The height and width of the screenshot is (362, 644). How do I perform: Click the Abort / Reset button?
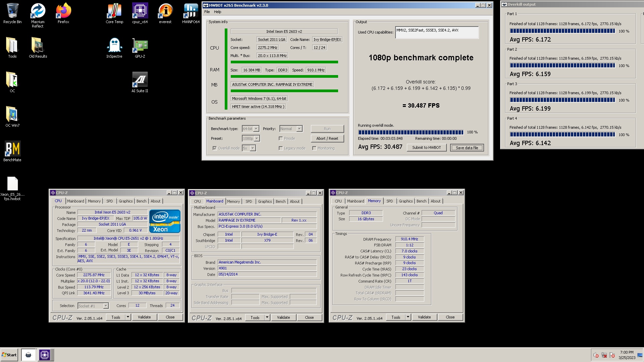[x=327, y=138]
